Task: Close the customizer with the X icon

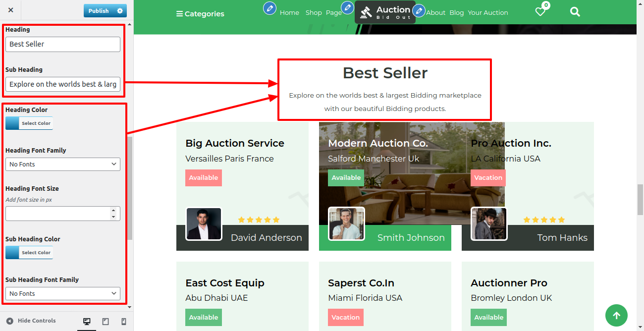Action: 11,10
